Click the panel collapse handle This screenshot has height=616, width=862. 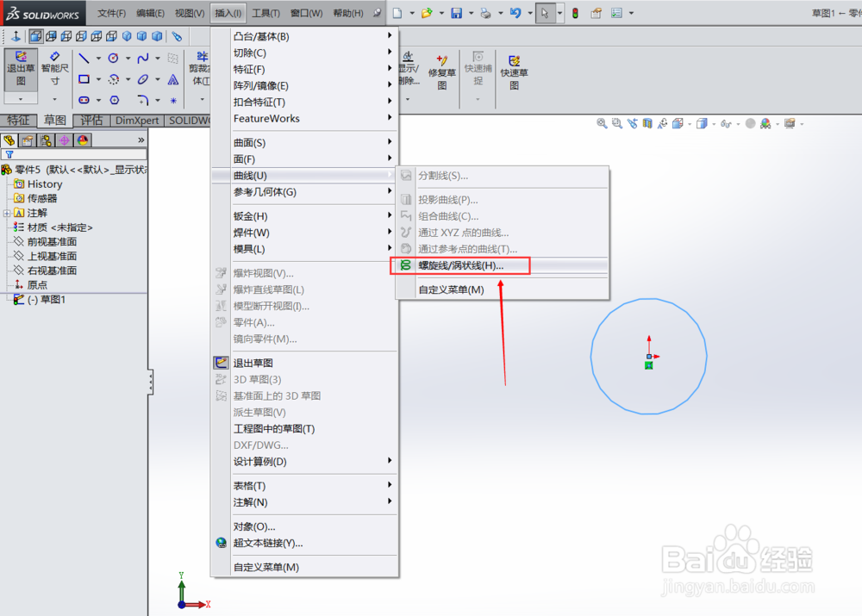150,382
